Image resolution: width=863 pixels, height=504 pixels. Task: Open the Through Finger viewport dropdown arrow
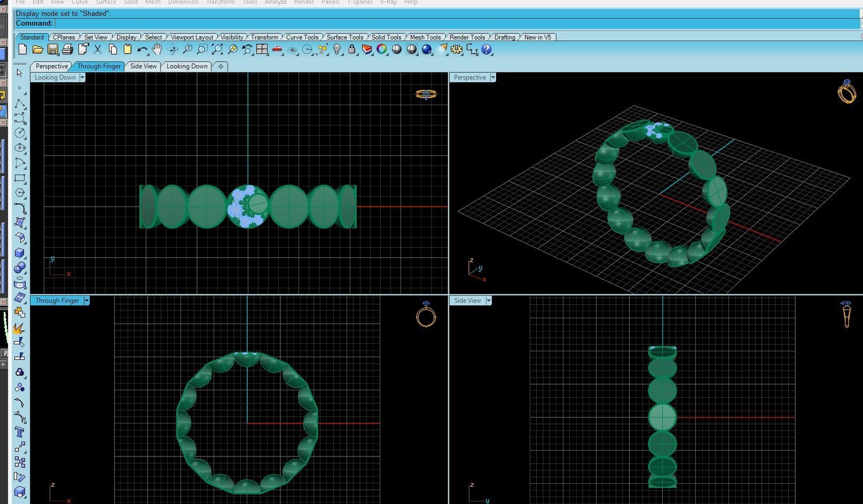click(x=87, y=301)
